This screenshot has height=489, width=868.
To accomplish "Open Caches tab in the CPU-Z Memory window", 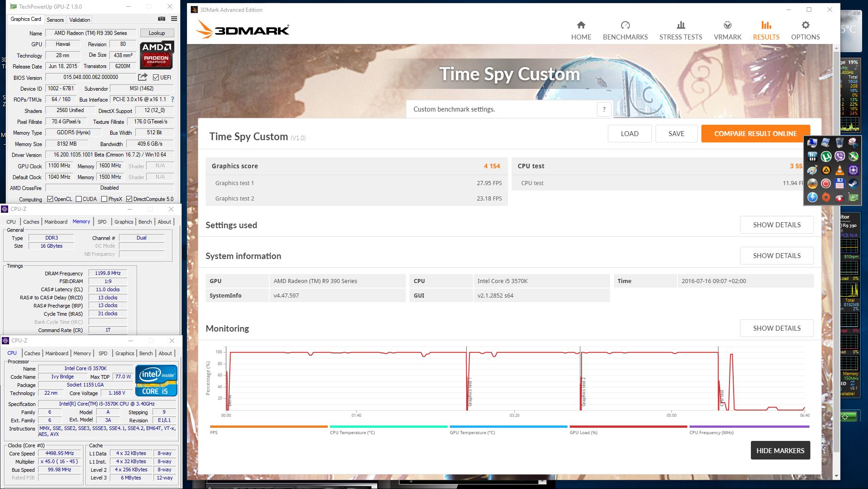I will (x=31, y=222).
